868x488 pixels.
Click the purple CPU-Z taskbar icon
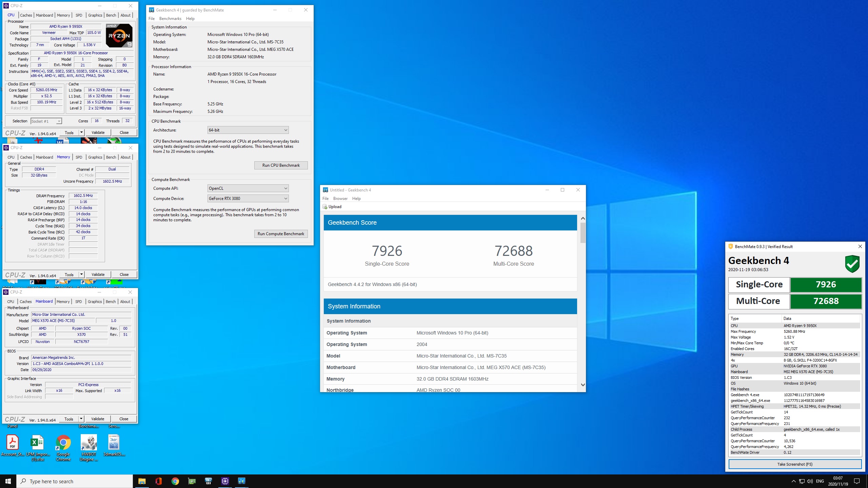[x=225, y=481]
